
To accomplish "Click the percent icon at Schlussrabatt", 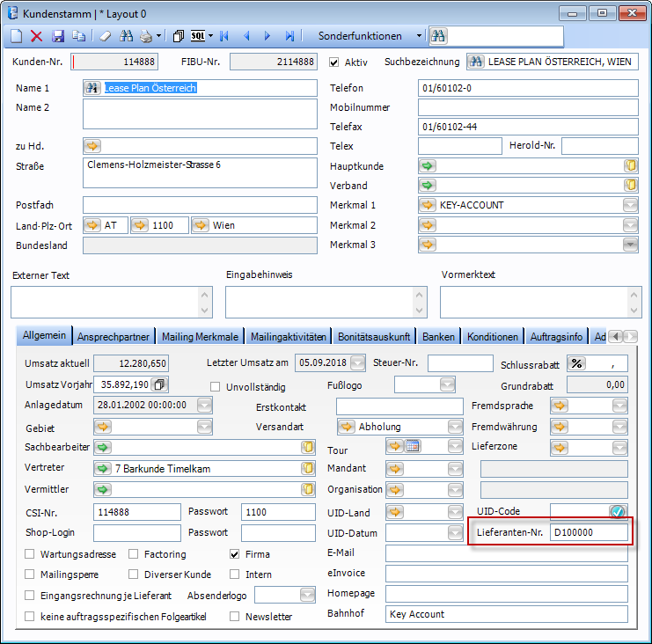I will point(577,362).
